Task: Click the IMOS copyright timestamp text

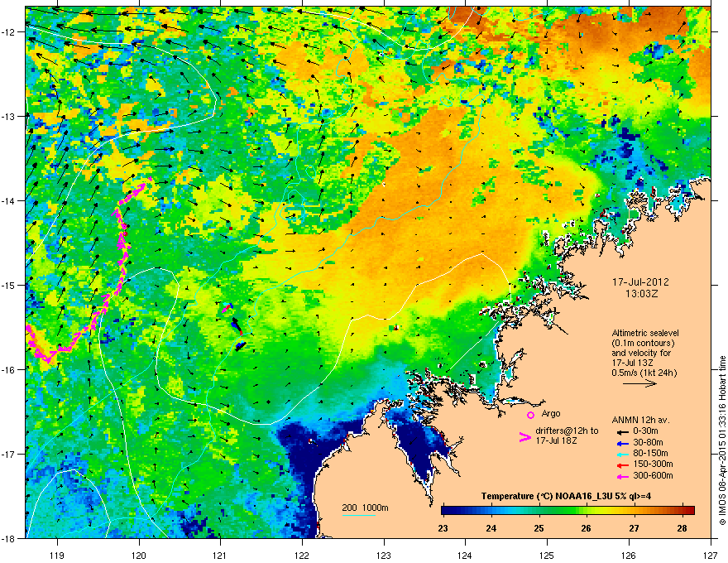Action: pyautogui.click(x=722, y=440)
